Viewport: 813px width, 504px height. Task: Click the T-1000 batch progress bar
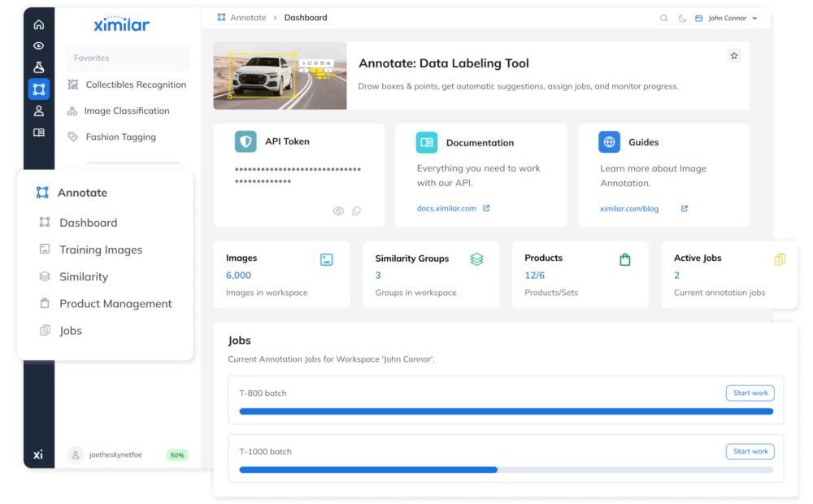[x=506, y=470]
